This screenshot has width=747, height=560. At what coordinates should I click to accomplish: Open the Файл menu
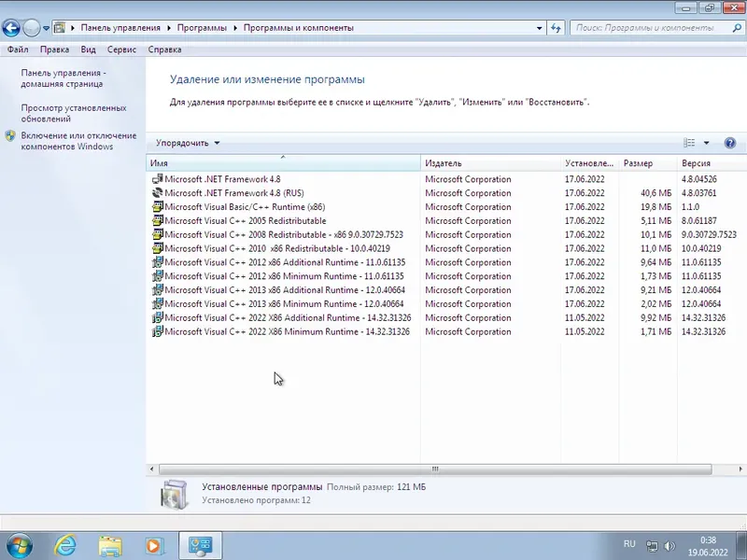point(18,49)
